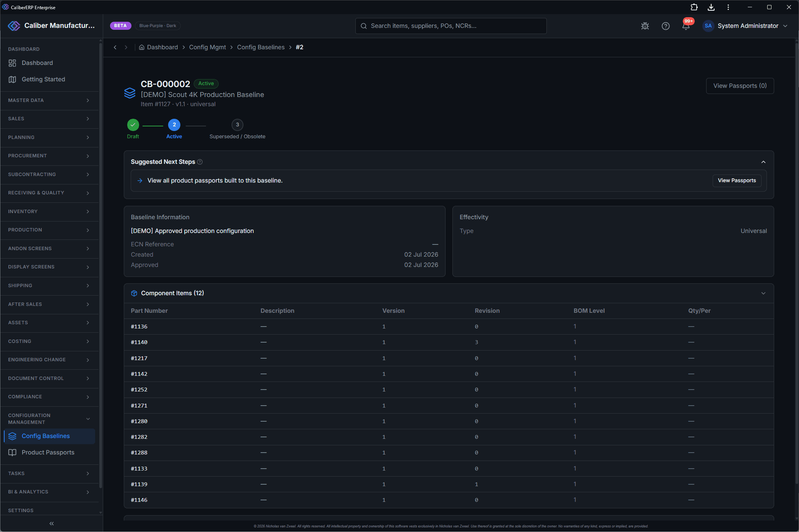Click the Component Items cube icon
The image size is (799, 532).
(134, 293)
